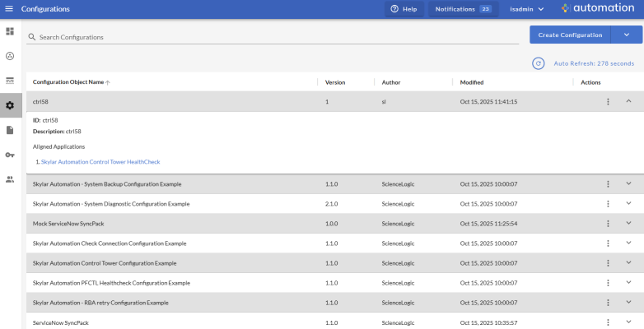Expand the ServiceNow SyncPack row details
The image size is (644, 329).
tap(628, 322)
